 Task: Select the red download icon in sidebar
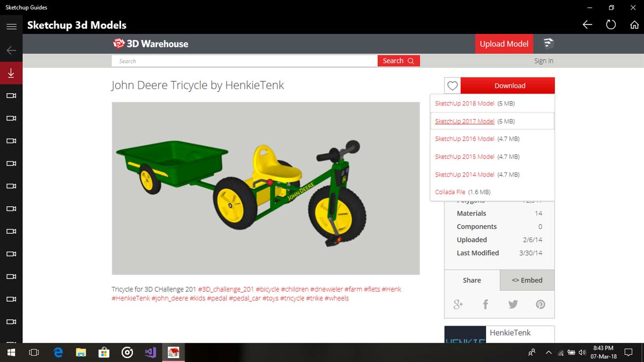click(x=11, y=73)
